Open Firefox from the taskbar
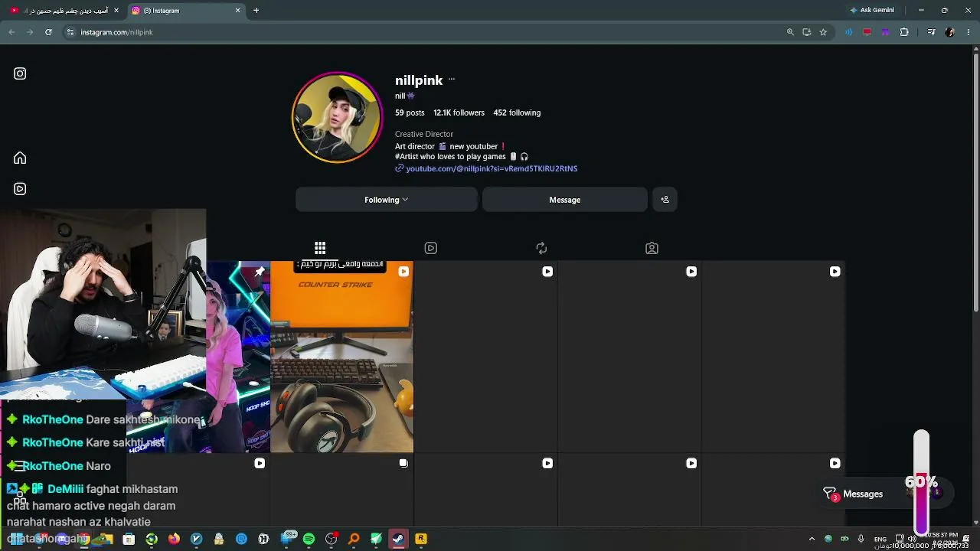Screen dimensions: 980x551 coord(174,539)
